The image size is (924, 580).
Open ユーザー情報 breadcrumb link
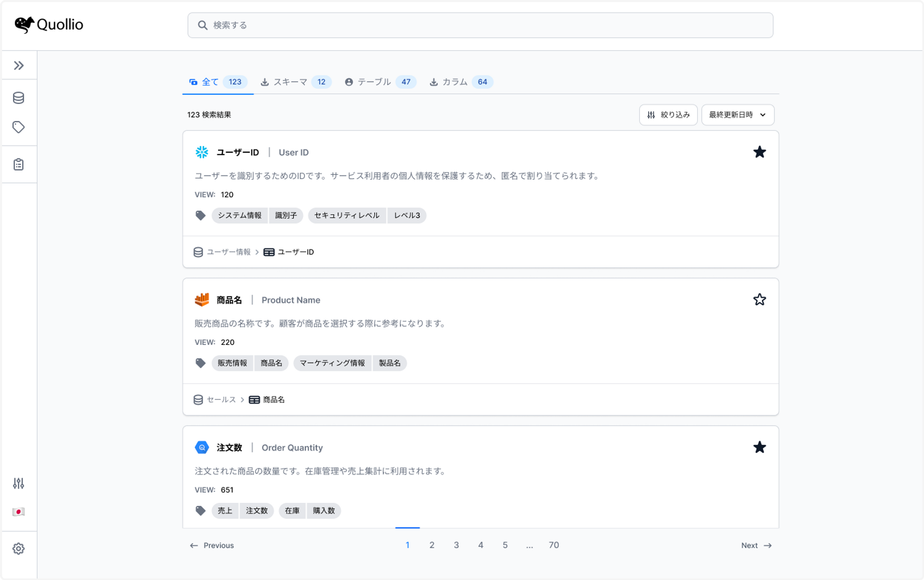(228, 252)
